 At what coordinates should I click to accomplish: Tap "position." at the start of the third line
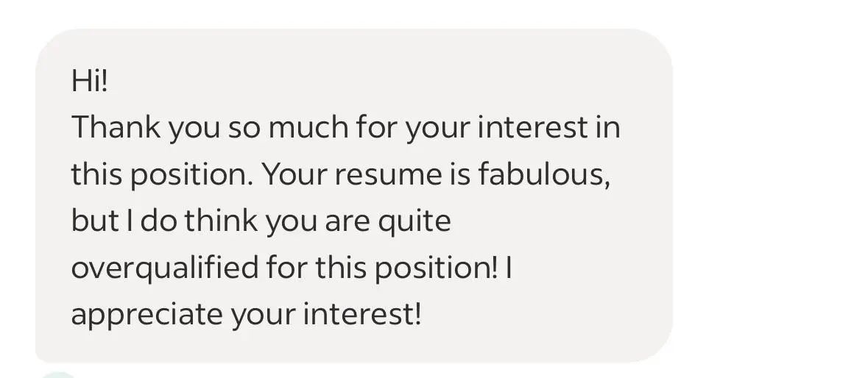pos(191,175)
